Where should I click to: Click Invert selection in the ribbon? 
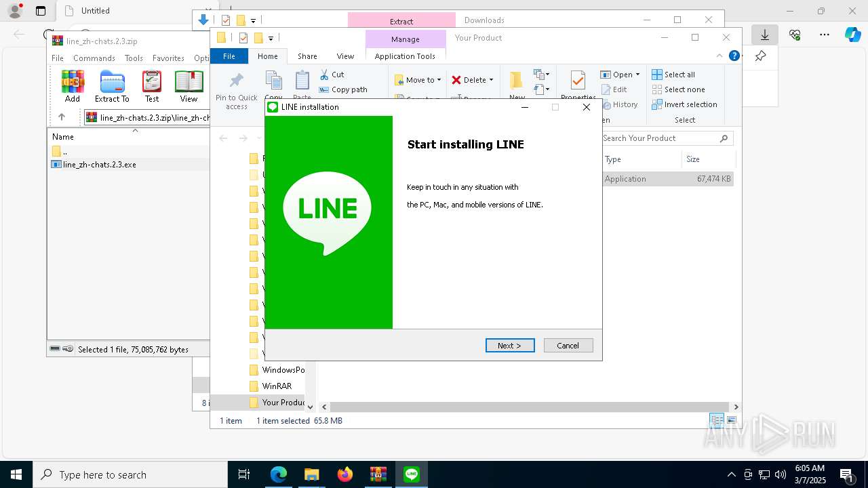tap(685, 104)
